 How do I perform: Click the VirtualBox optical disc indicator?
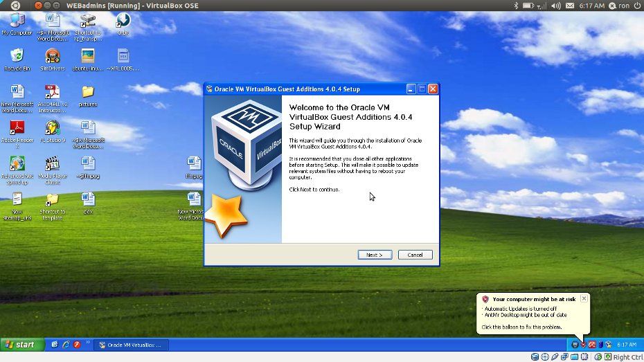coord(545,357)
